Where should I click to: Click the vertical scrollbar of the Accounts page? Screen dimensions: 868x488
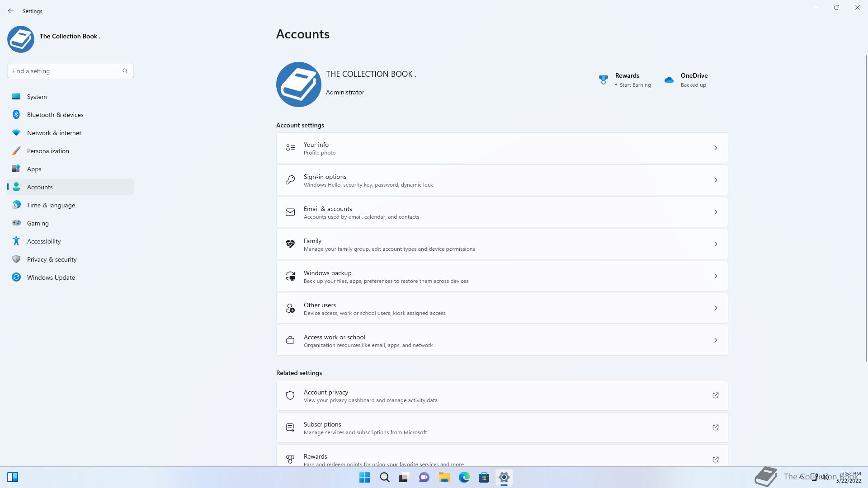pos(866,208)
